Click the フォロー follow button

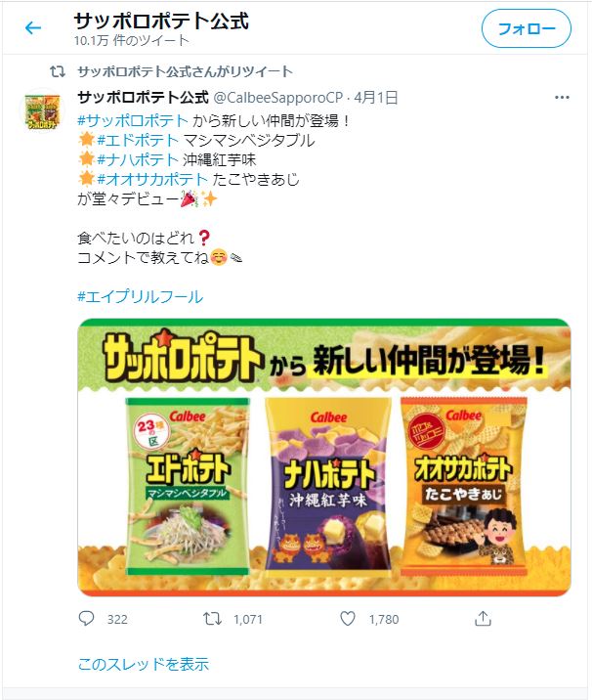click(x=526, y=28)
